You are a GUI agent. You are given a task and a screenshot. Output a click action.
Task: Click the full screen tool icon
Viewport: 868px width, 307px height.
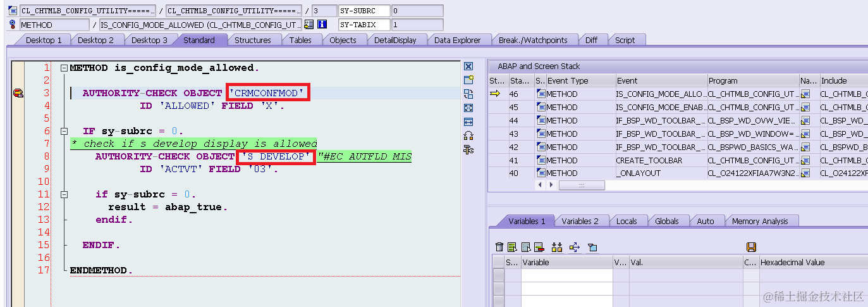tap(468, 108)
